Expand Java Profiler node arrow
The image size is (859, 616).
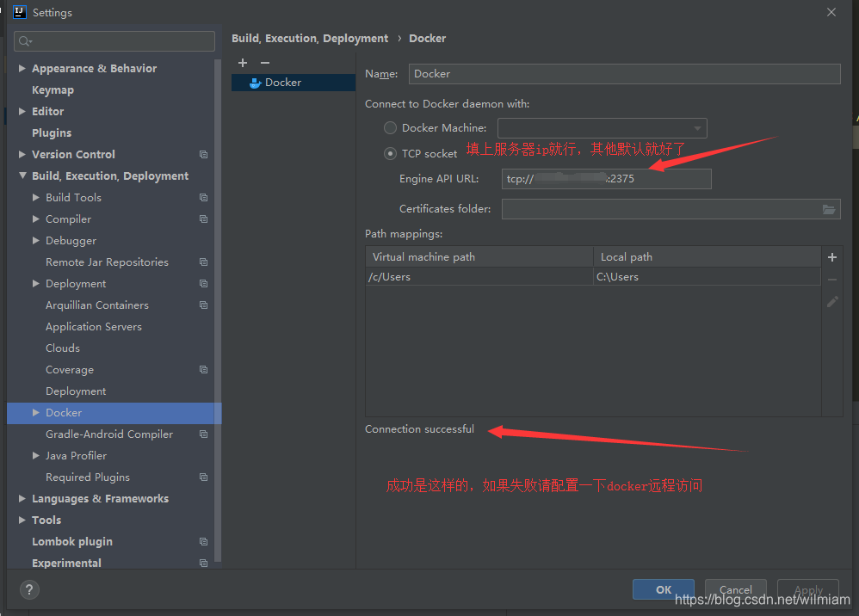pyautogui.click(x=35, y=456)
